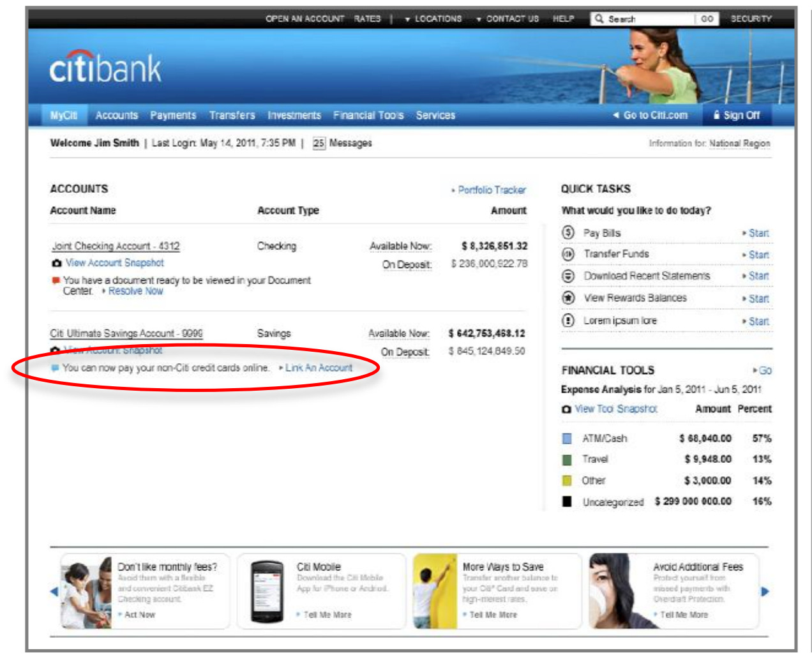
Task: Click Tell Me More under Citi Mobile
Action: 324,614
